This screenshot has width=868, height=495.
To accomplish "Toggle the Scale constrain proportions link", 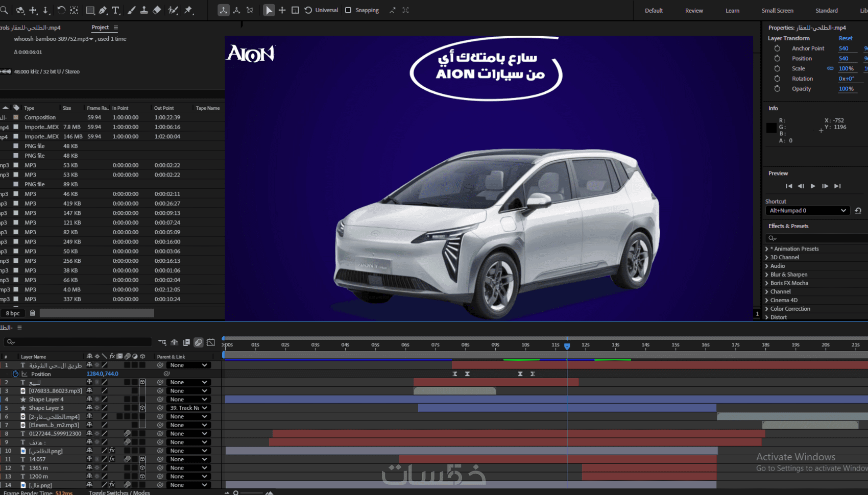I will tap(830, 68).
